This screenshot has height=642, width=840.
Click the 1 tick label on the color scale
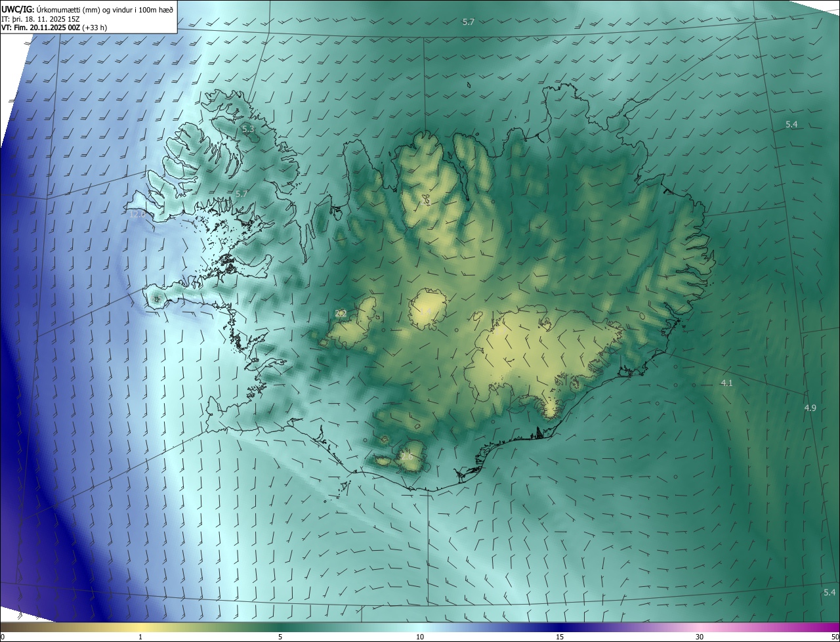(x=140, y=637)
